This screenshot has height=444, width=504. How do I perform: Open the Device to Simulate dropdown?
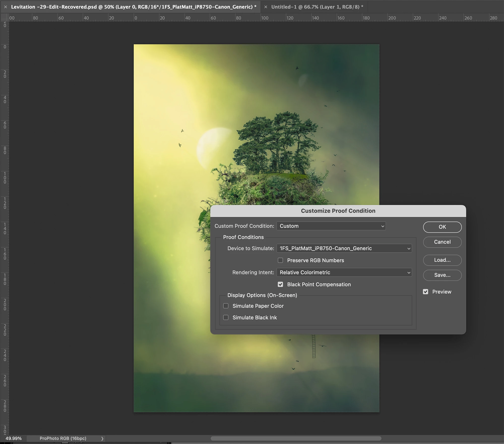click(344, 248)
